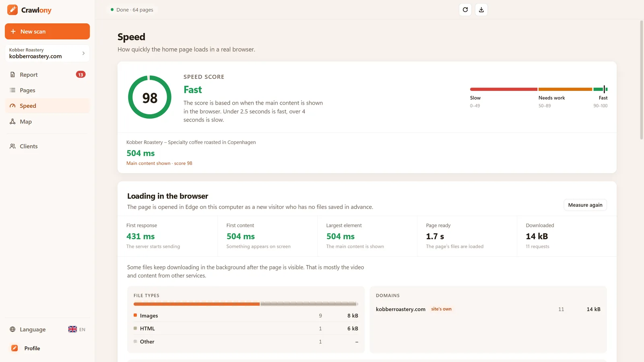Image resolution: width=644 pixels, height=362 pixels.
Task: Click the UK flag EN language selector
Action: [76, 329]
